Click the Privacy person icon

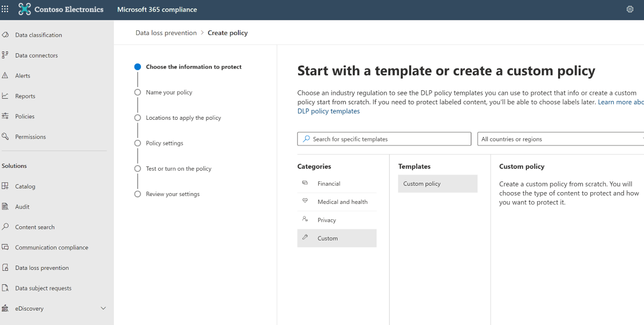point(305,219)
